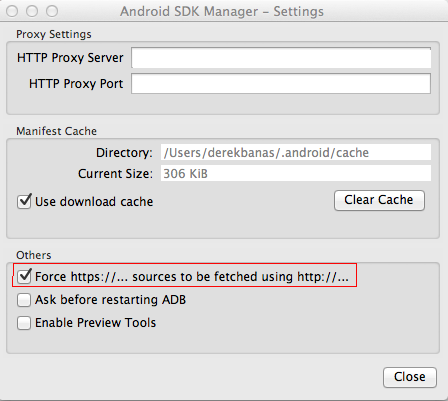Focus the HTTP Proxy Port text box
Screen dimensions: 448x401
(281, 83)
